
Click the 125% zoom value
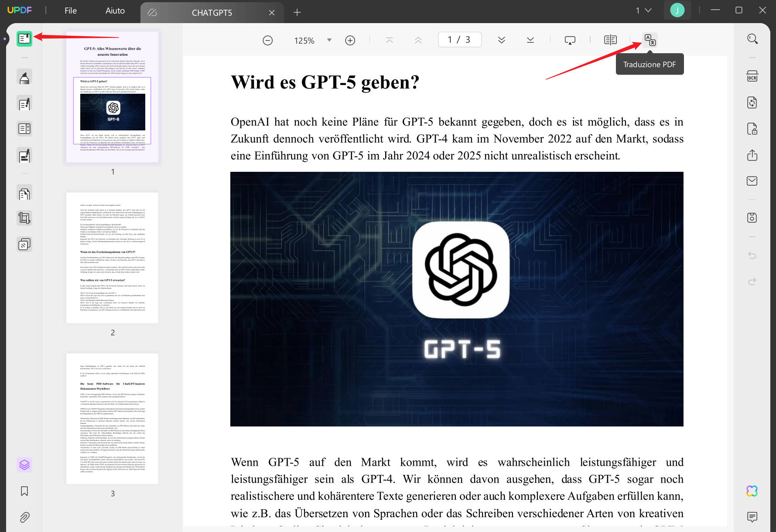[304, 41]
